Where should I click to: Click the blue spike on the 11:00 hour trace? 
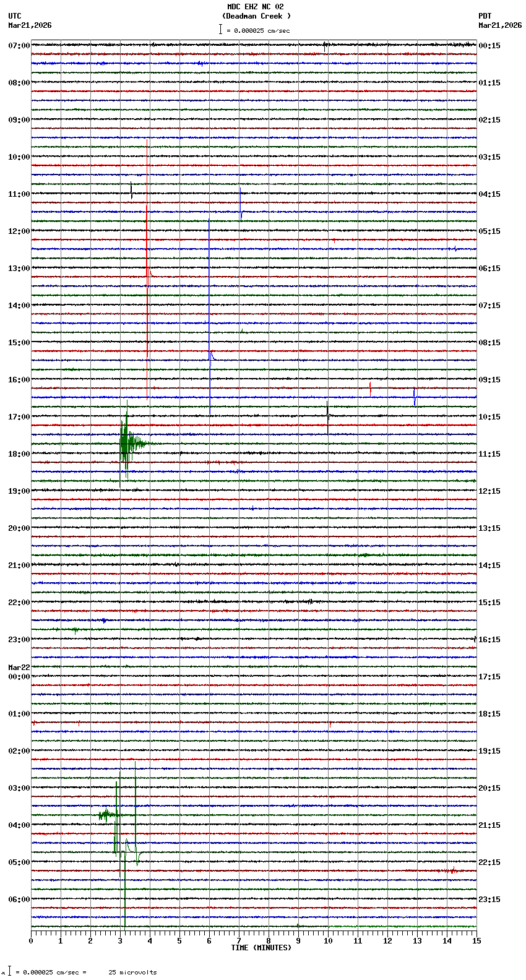241,203
